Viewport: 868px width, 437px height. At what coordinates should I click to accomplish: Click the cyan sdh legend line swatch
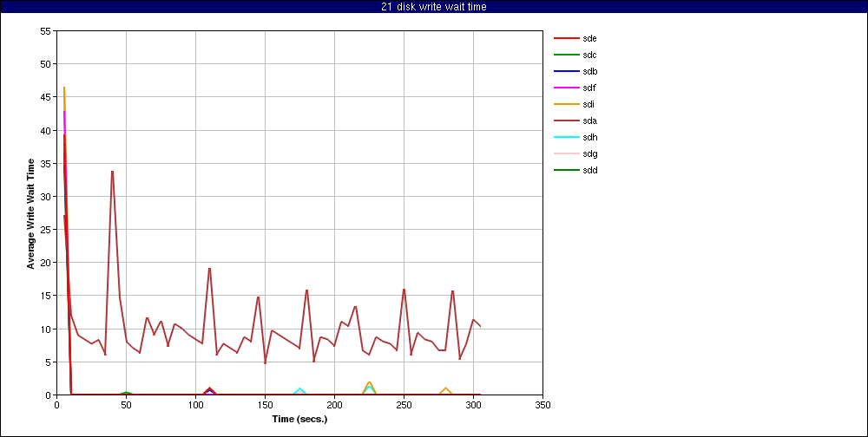click(566, 137)
